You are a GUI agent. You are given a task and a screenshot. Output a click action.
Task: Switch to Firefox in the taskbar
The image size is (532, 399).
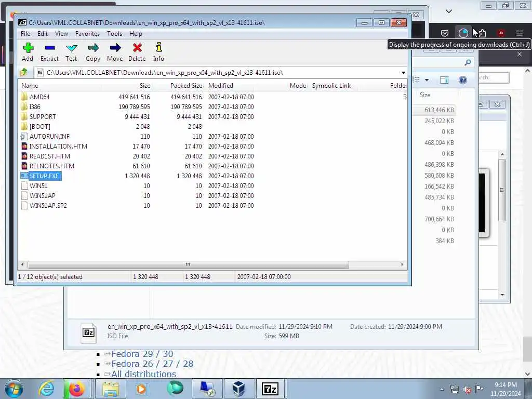tap(77, 389)
